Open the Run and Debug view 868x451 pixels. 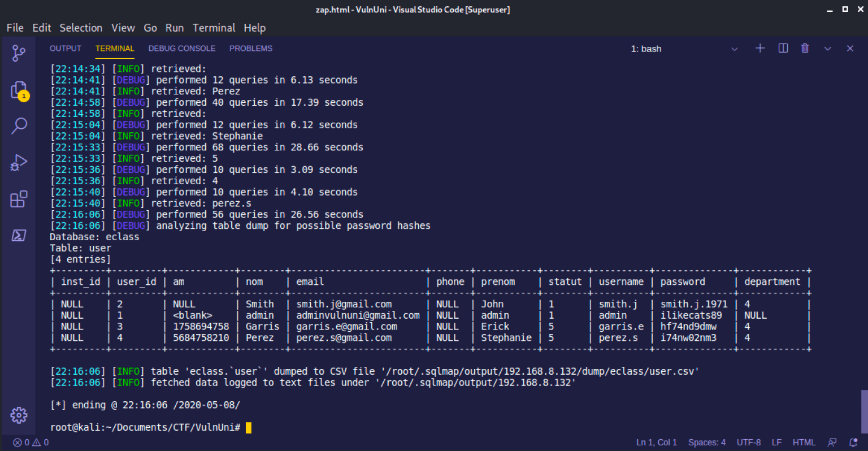pyautogui.click(x=19, y=163)
